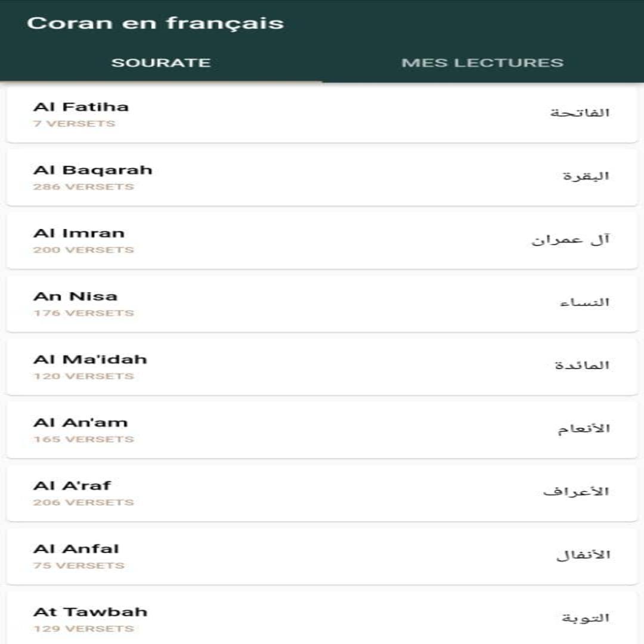
Task: Tap the An Nisa entry
Action: click(322, 304)
